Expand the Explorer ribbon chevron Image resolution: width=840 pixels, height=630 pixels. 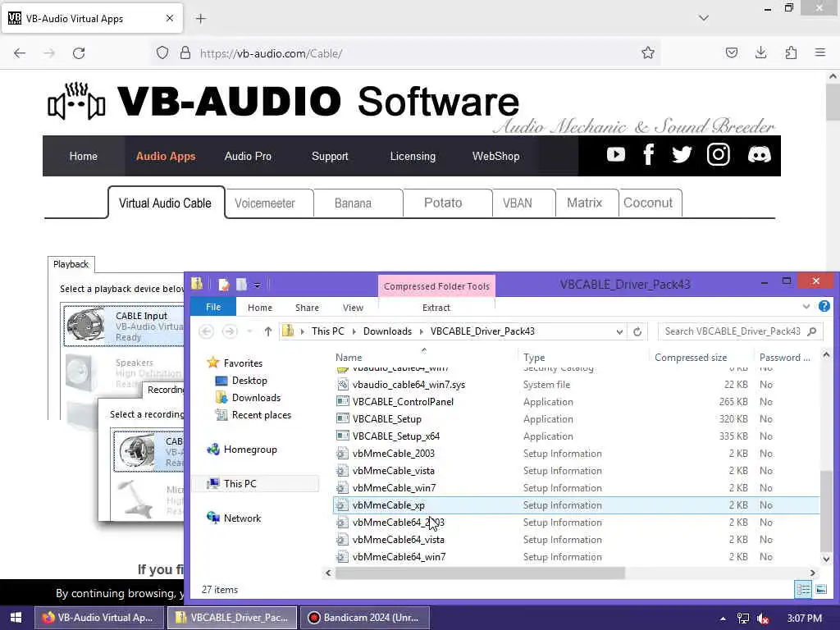click(x=806, y=307)
